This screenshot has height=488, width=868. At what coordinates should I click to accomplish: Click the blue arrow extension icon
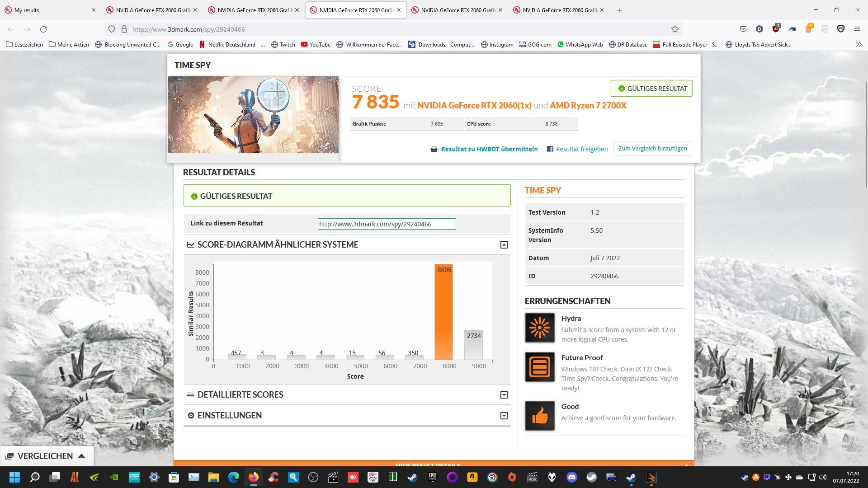click(x=792, y=29)
